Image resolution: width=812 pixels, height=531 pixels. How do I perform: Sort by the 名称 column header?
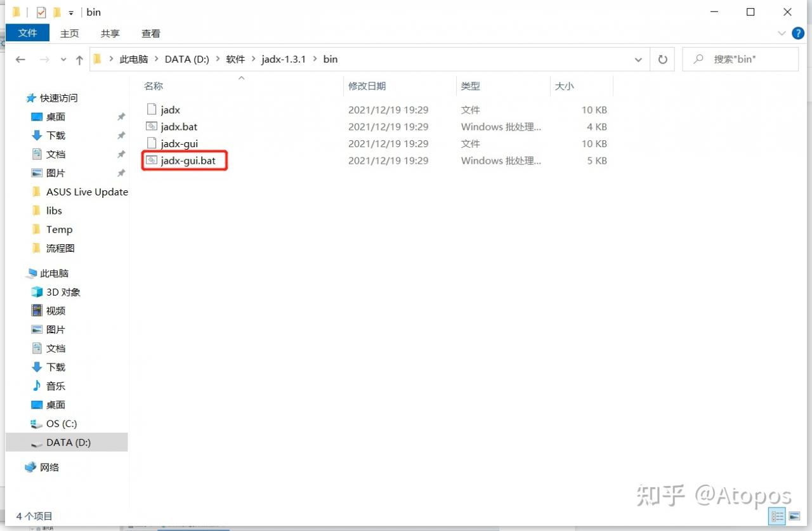(154, 86)
